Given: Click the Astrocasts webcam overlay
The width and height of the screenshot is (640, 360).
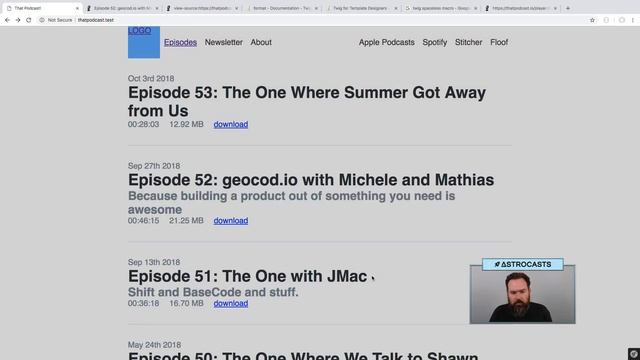Looking at the screenshot, I should click(x=522, y=291).
